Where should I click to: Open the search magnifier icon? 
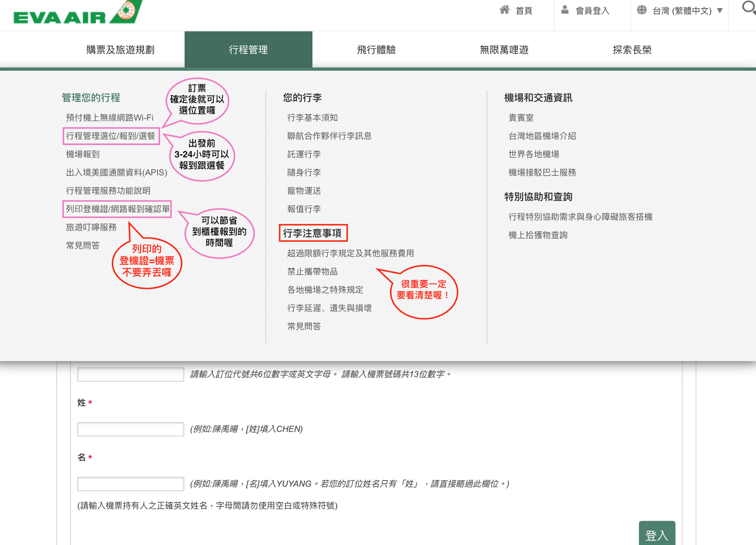(x=749, y=8)
